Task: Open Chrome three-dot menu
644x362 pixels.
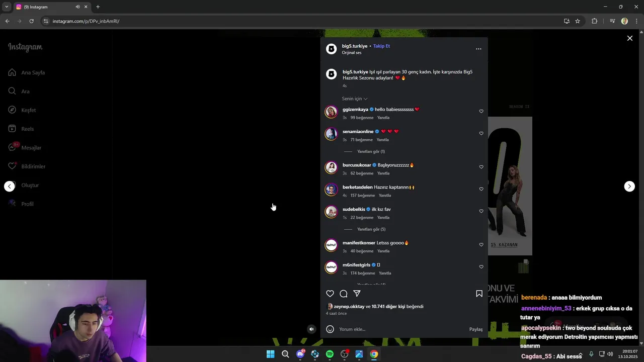Action: pyautogui.click(x=637, y=21)
